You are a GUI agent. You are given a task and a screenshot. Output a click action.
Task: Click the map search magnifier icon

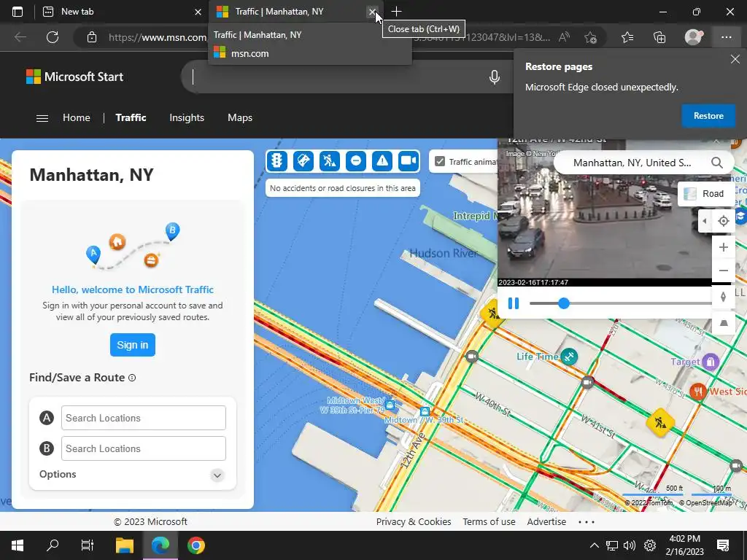point(716,163)
